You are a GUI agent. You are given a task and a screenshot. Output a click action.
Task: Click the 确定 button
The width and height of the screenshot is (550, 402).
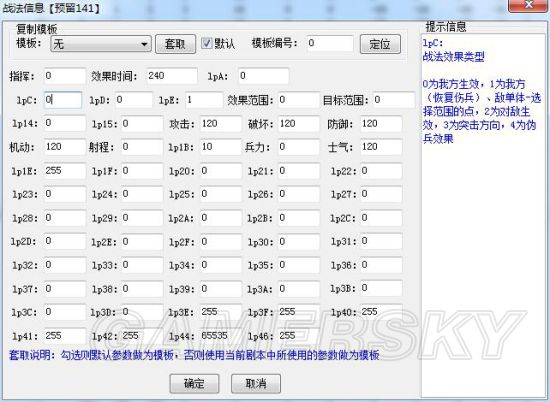[x=194, y=383]
